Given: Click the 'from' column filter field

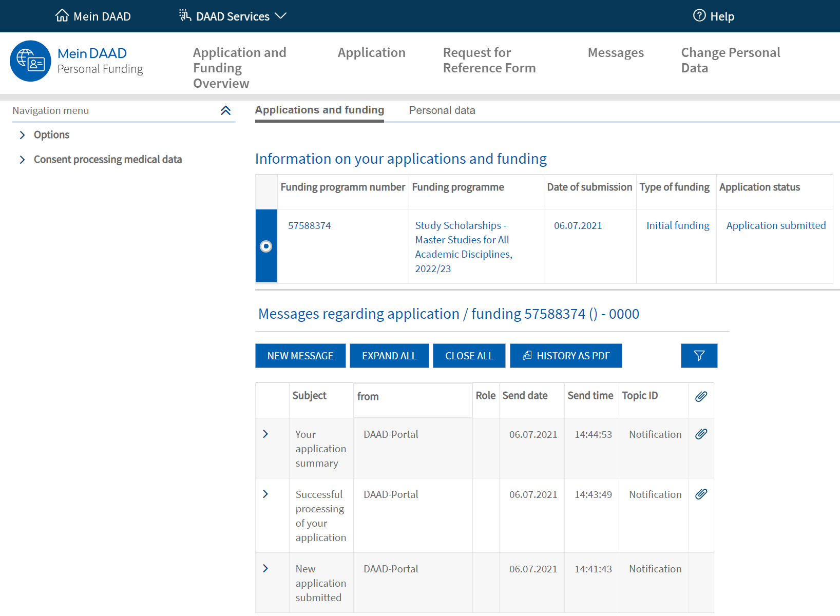Looking at the screenshot, I should point(413,400).
